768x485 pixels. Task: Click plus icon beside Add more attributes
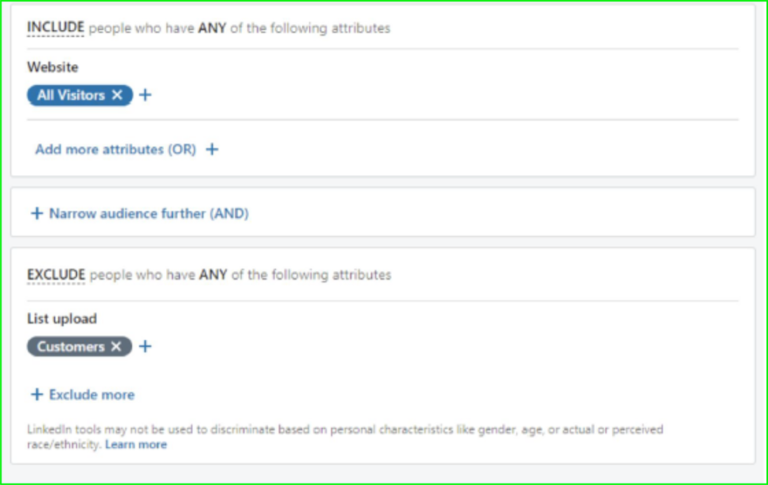[x=212, y=149]
